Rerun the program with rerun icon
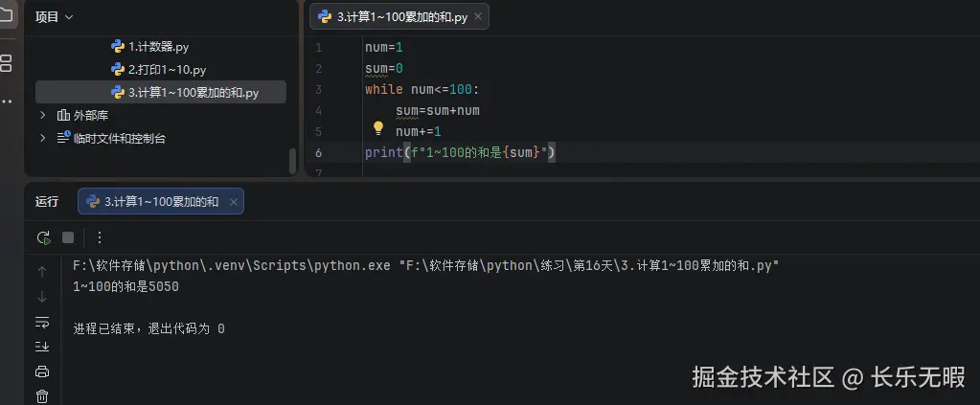The height and width of the screenshot is (405, 980). [43, 237]
